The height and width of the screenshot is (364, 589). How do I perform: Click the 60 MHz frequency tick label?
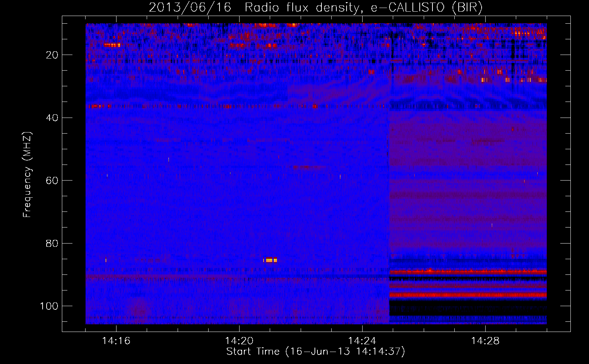click(x=52, y=181)
